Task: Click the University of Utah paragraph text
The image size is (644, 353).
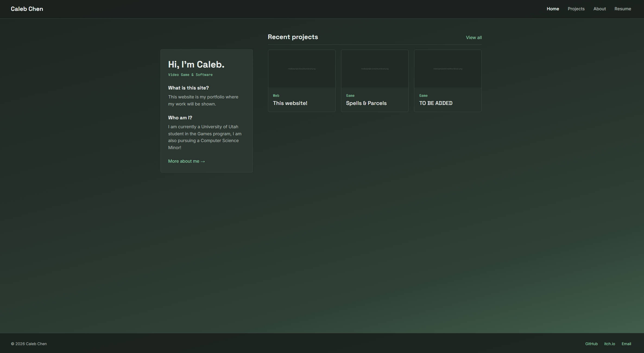Action: pos(205,137)
